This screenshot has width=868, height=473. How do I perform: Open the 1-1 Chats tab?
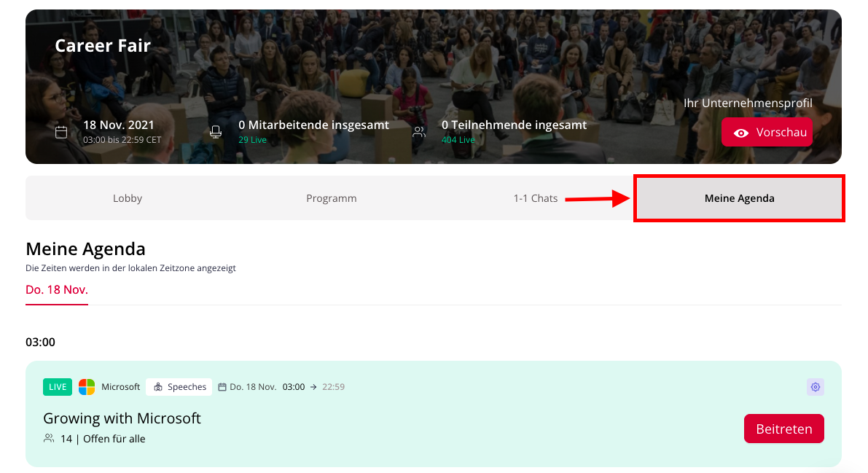coord(536,198)
